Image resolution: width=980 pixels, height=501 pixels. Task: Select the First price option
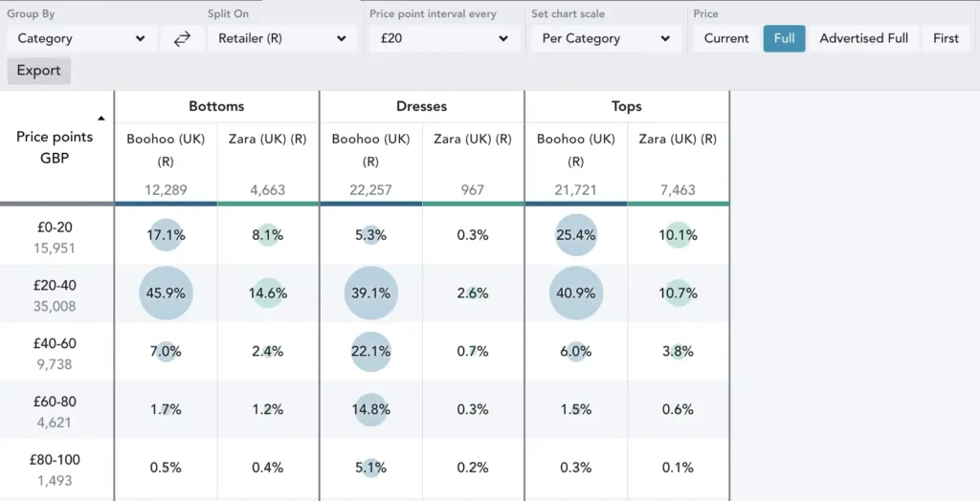946,38
